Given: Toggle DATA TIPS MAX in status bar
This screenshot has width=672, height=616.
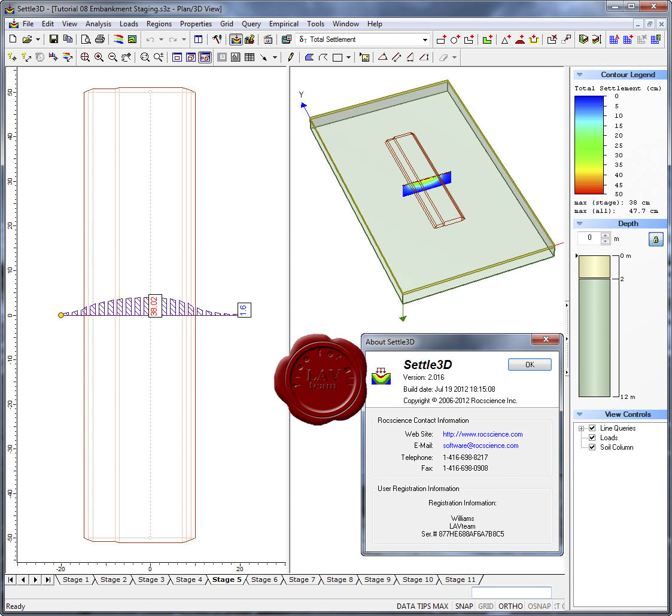Looking at the screenshot, I should point(422,606).
